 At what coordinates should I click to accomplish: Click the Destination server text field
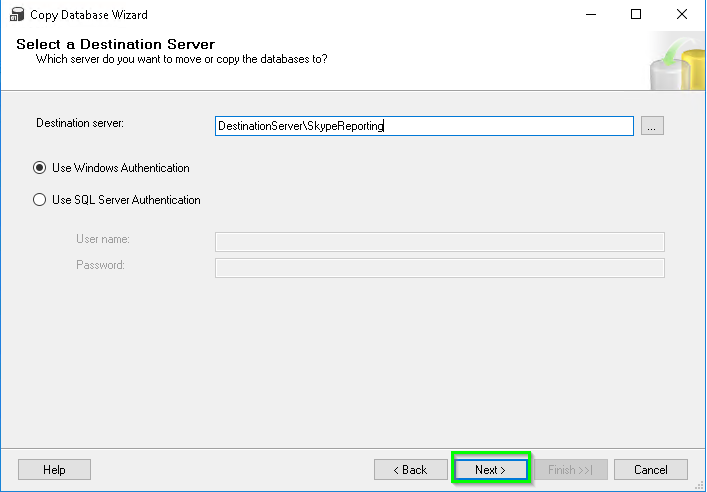424,126
